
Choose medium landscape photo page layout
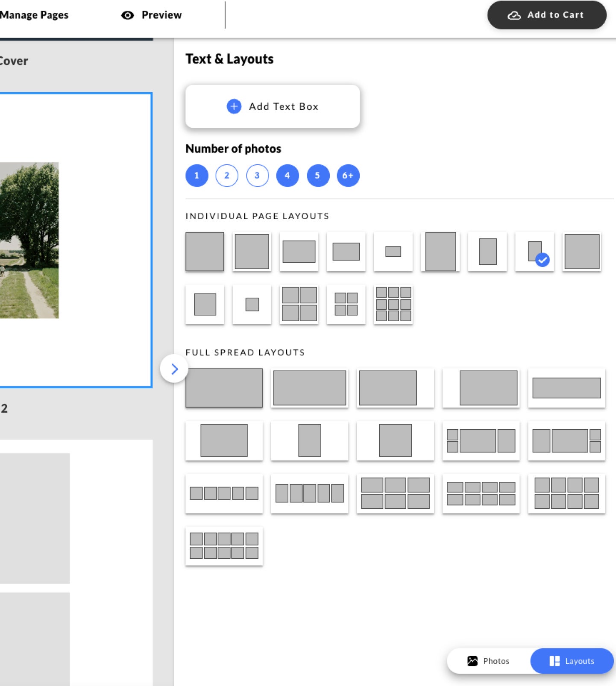tap(346, 252)
